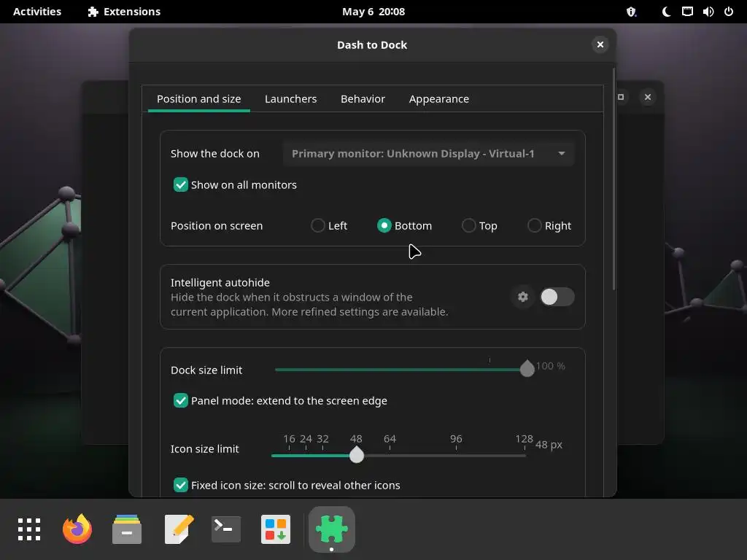
Task: Open the Text Editor dock icon
Action: click(x=179, y=529)
